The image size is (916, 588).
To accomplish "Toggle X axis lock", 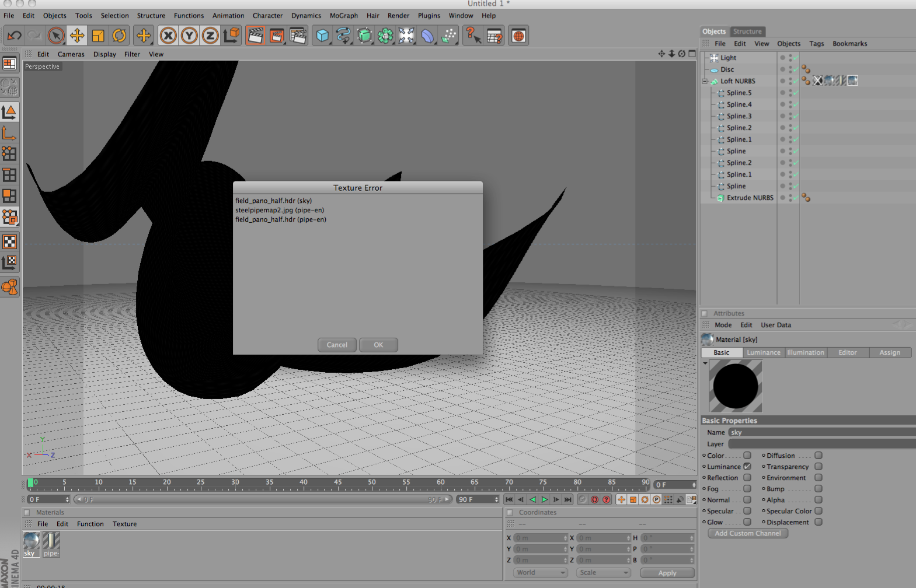I will coord(168,36).
